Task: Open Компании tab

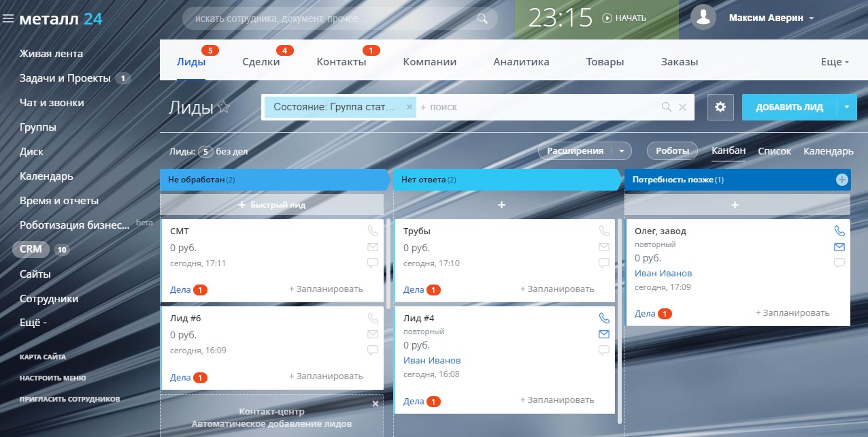Action: (430, 62)
